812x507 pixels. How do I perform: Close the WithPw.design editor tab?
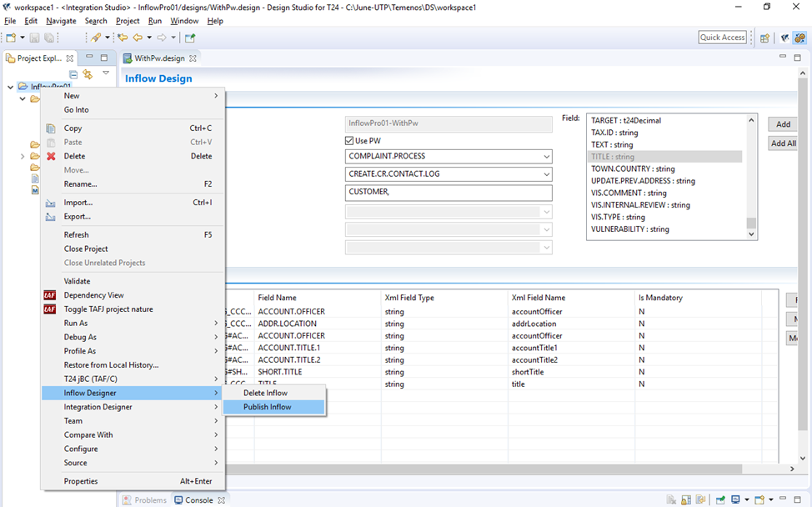click(193, 58)
